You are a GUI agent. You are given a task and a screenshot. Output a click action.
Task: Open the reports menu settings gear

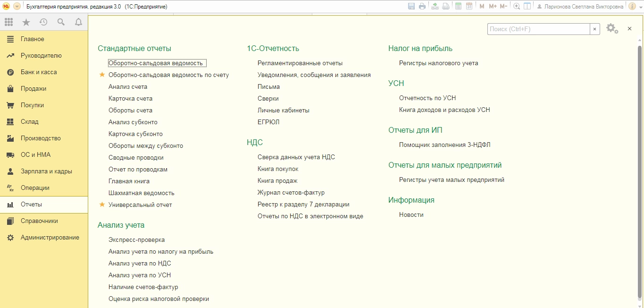click(x=612, y=29)
